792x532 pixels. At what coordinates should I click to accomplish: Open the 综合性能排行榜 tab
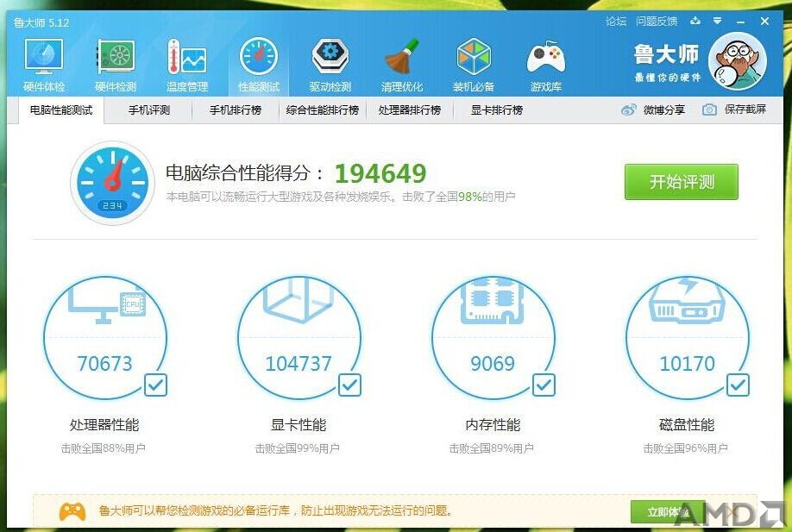pyautogui.click(x=323, y=110)
